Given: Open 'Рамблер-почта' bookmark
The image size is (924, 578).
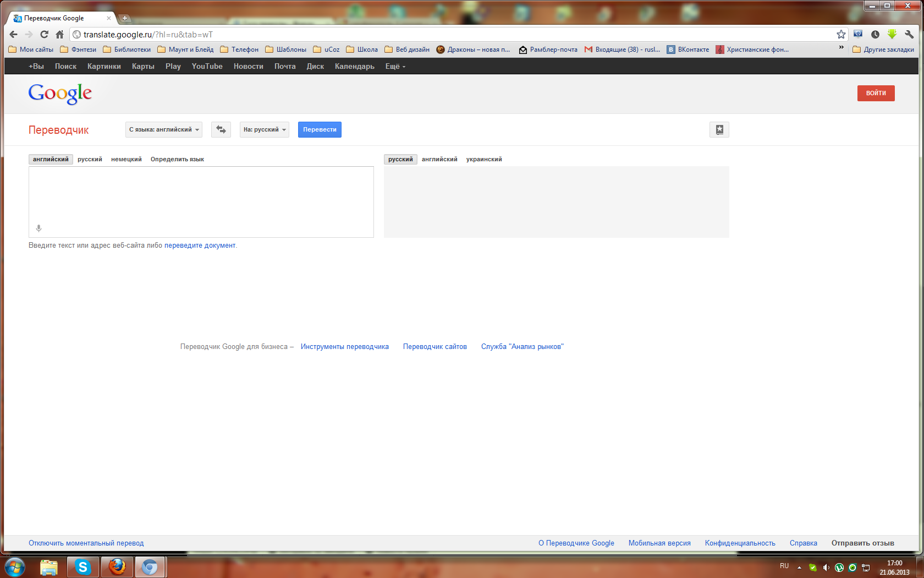Looking at the screenshot, I should click(548, 50).
